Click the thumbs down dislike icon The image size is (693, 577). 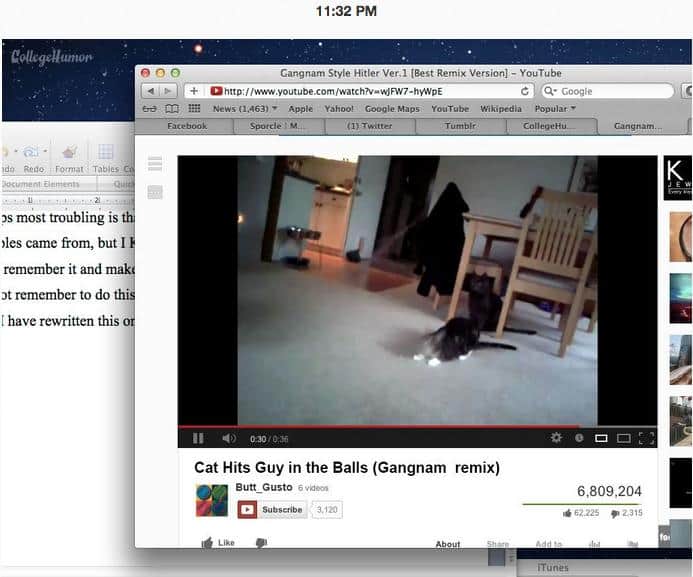pos(261,543)
